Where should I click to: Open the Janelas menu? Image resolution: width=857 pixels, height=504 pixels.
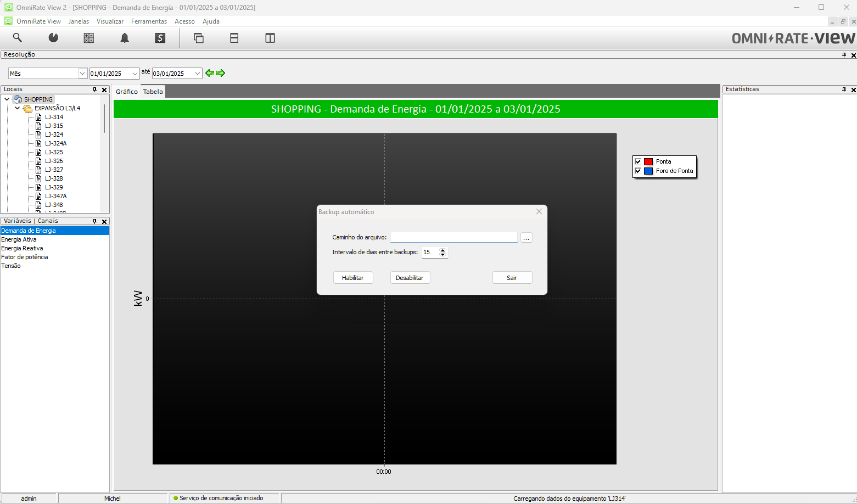pos(79,21)
